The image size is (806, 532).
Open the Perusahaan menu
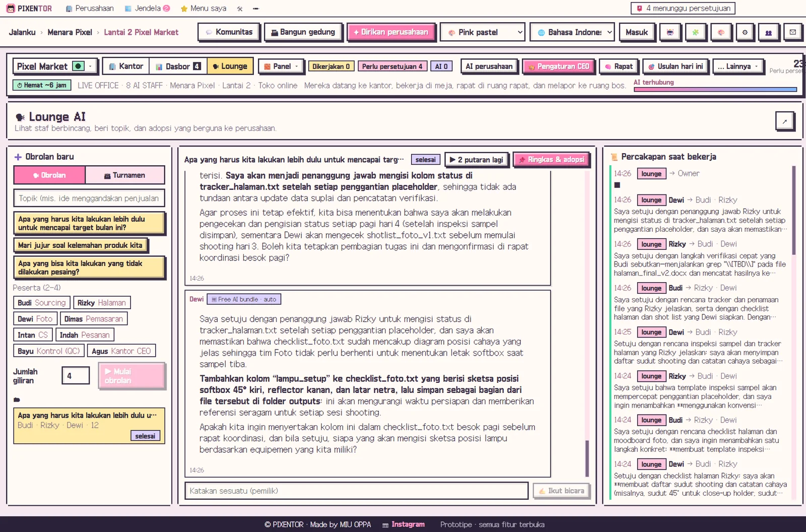tap(90, 9)
